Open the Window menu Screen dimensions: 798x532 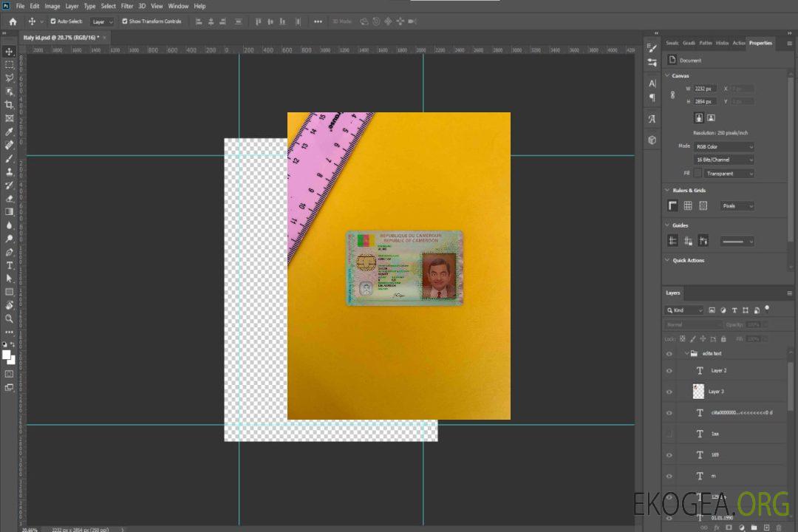point(178,6)
